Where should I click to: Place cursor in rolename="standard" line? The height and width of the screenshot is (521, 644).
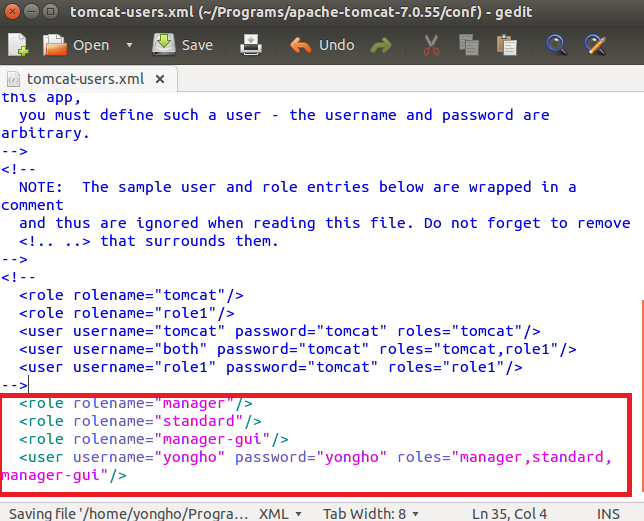pos(140,422)
